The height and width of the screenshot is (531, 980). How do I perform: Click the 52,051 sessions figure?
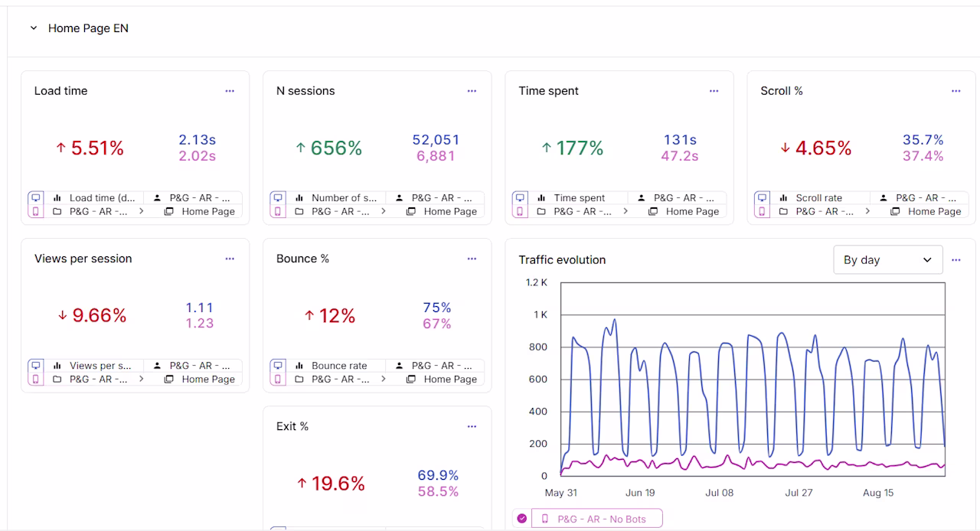point(436,140)
